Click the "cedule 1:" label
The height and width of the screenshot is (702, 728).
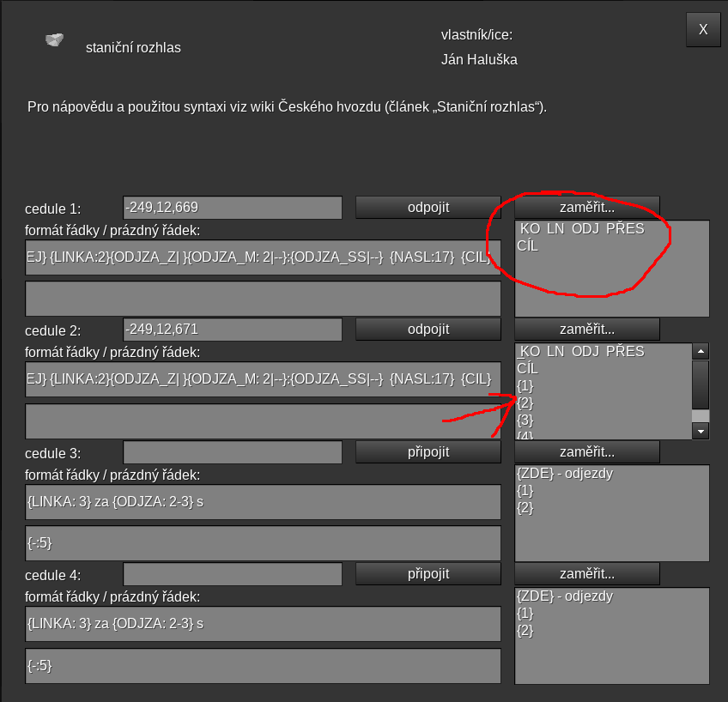53,209
